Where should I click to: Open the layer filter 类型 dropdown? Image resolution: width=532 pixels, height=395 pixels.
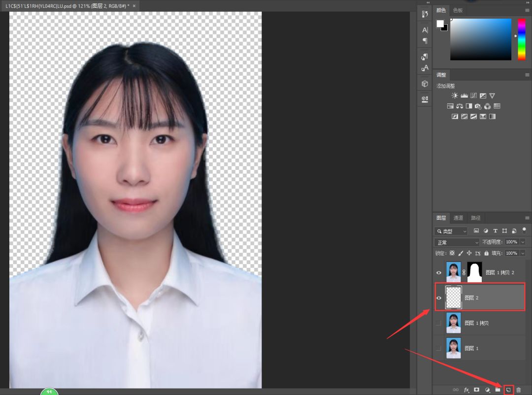(451, 231)
